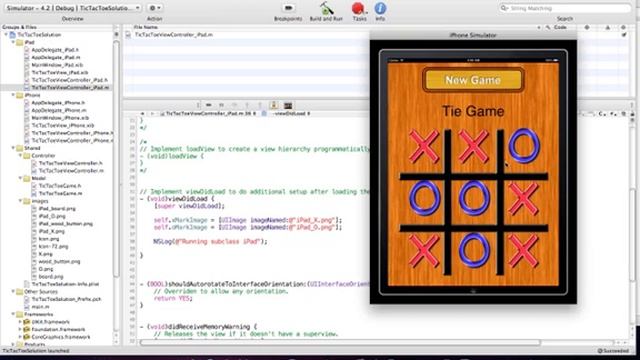The width and height of the screenshot is (640, 360).
Task: Click the UIKit.framework toolbox icon
Action: (27, 322)
